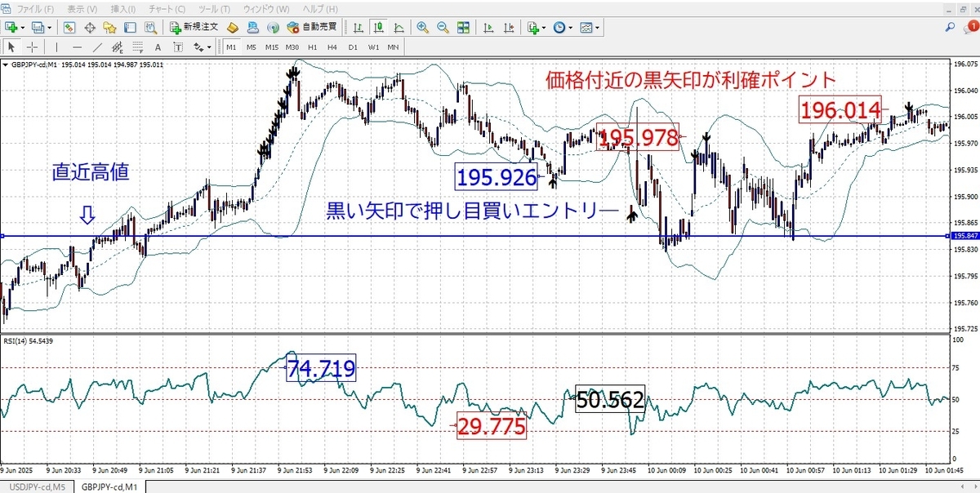This screenshot has height=493, width=980.
Task: Open indicators list icon
Action: (533, 27)
